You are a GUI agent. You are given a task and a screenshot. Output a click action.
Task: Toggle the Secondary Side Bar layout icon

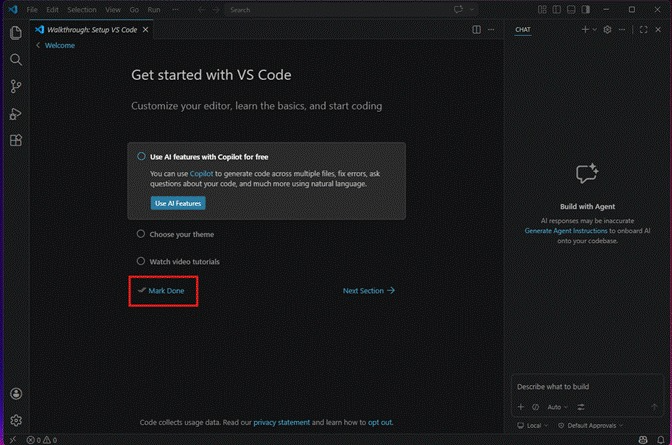pos(586,9)
